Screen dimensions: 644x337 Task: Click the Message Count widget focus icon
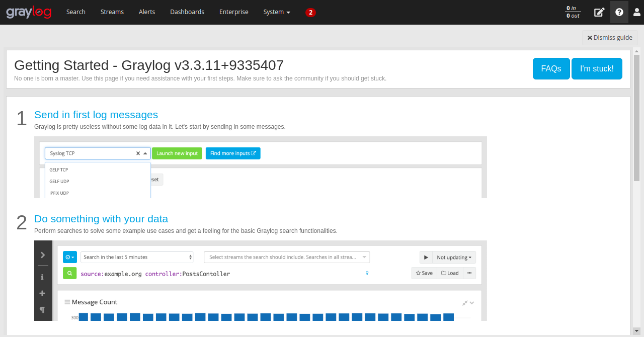465,303
